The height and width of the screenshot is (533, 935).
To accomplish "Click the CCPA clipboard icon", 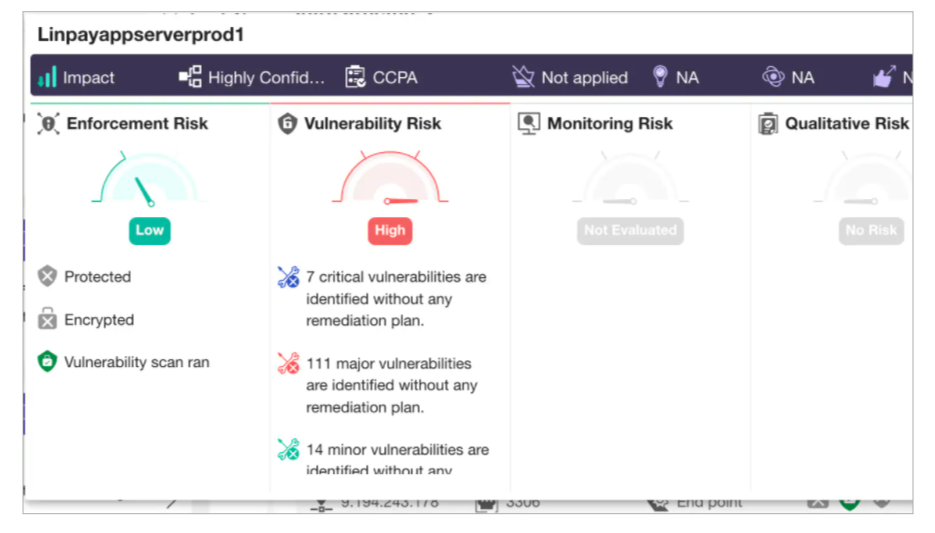I will [355, 77].
